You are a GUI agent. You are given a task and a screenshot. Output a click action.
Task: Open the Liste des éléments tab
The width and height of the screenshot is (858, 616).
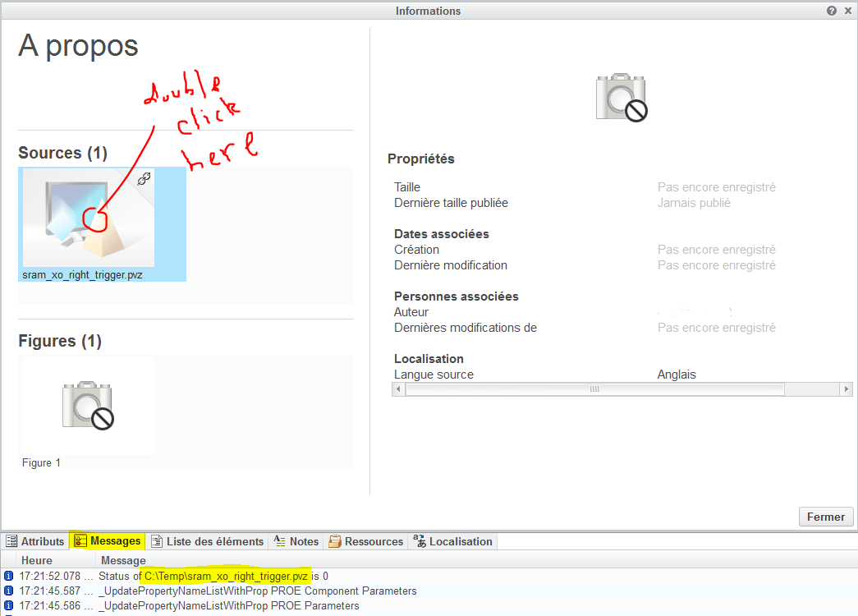point(208,541)
